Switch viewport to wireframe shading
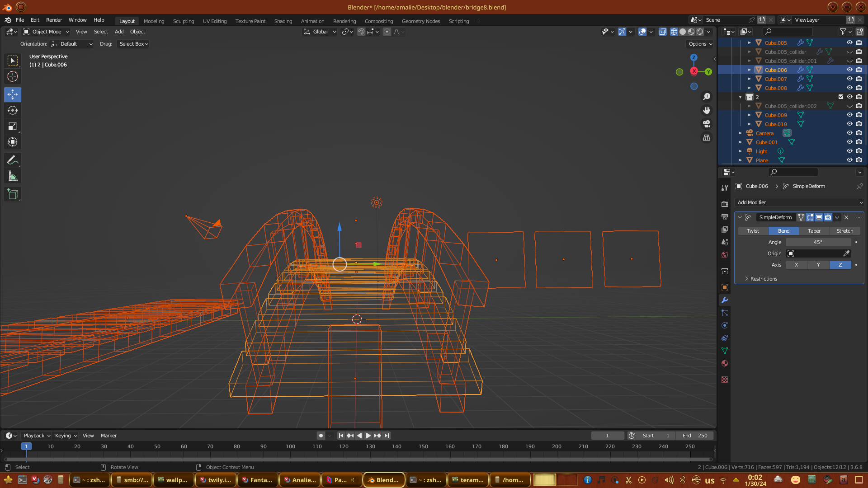 [x=674, y=32]
